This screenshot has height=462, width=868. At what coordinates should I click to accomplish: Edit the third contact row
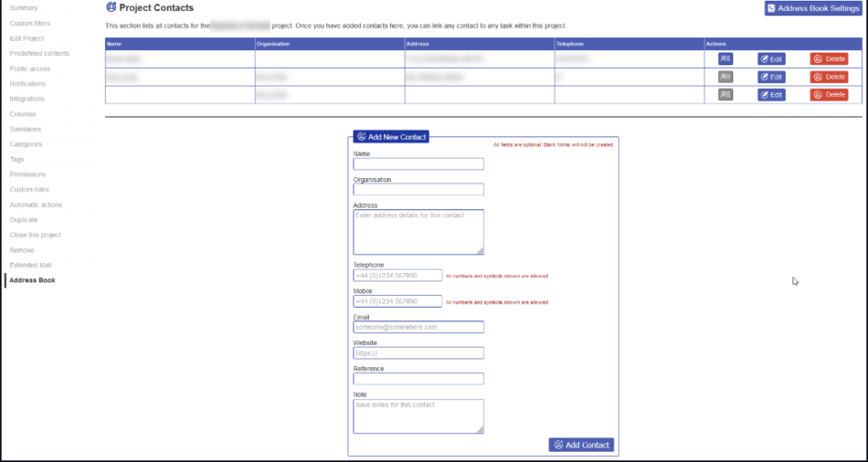771,95
